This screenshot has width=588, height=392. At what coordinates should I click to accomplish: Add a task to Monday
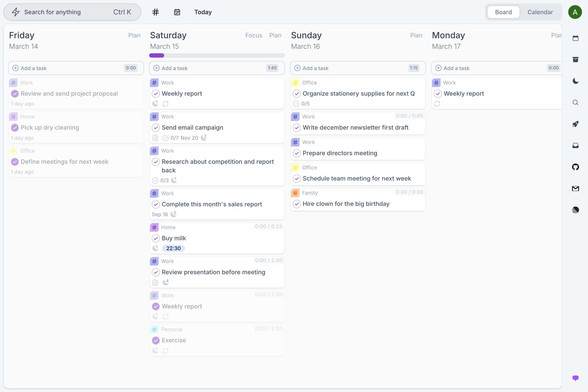coord(496,68)
